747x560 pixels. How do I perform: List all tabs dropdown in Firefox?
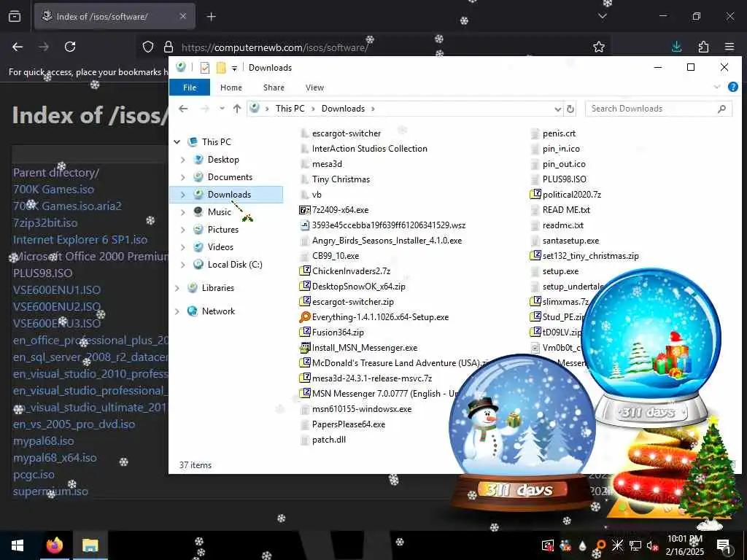603,16
